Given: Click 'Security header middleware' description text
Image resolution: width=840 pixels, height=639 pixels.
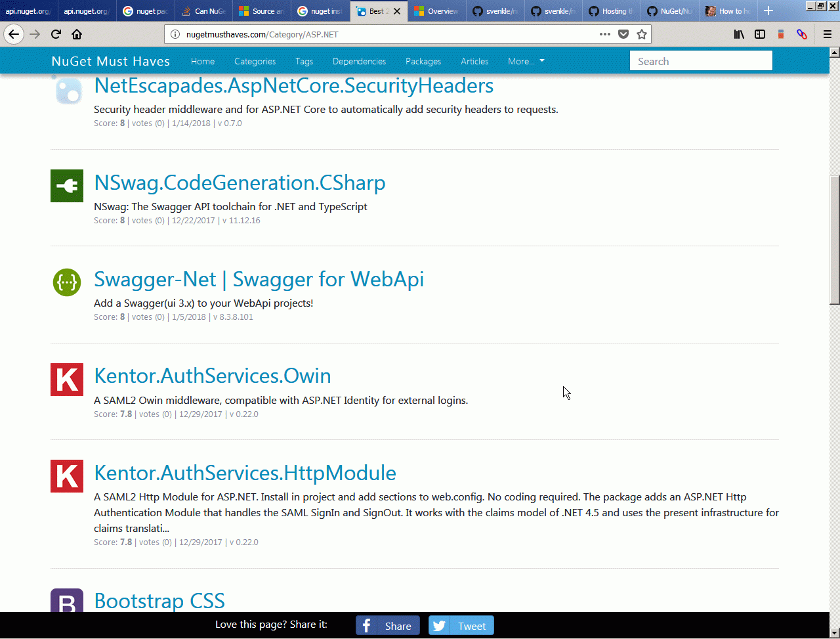Looking at the screenshot, I should (x=326, y=109).
